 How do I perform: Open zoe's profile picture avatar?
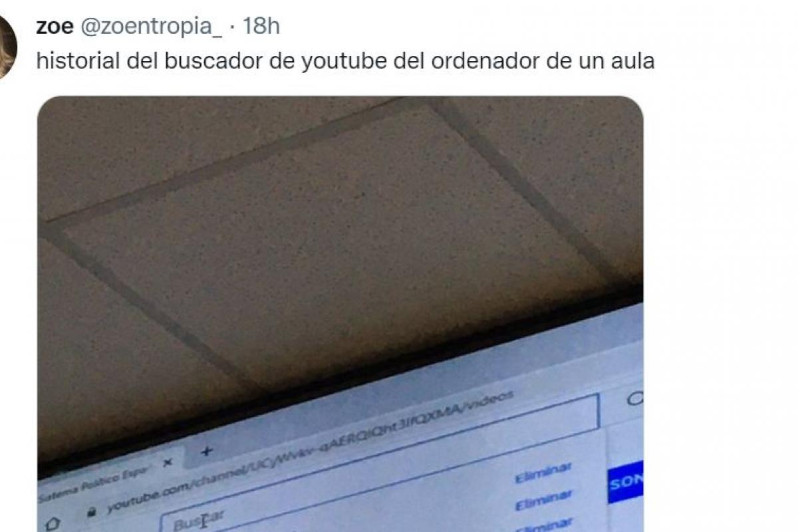tap(7, 47)
